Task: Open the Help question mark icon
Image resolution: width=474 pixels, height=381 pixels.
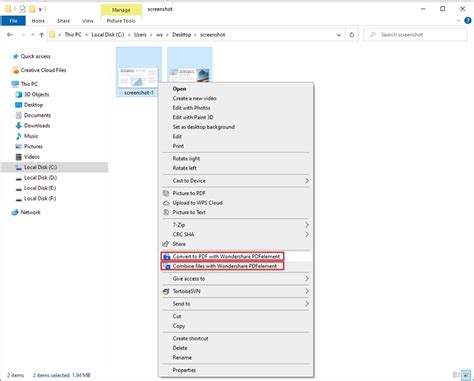Action: tap(468, 21)
